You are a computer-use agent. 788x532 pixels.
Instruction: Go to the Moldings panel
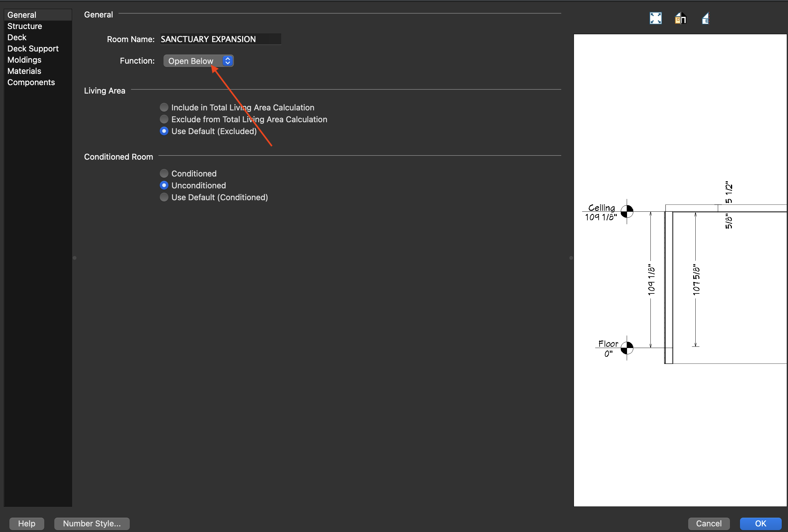click(24, 60)
